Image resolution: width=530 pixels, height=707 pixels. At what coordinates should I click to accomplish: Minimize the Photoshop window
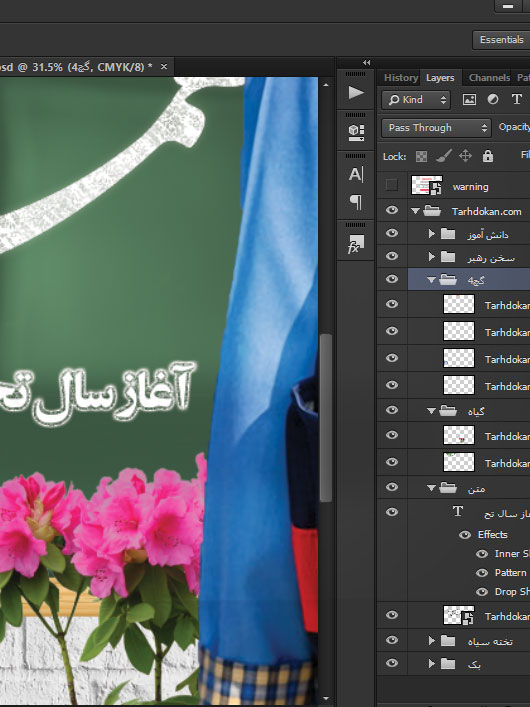click(x=508, y=6)
